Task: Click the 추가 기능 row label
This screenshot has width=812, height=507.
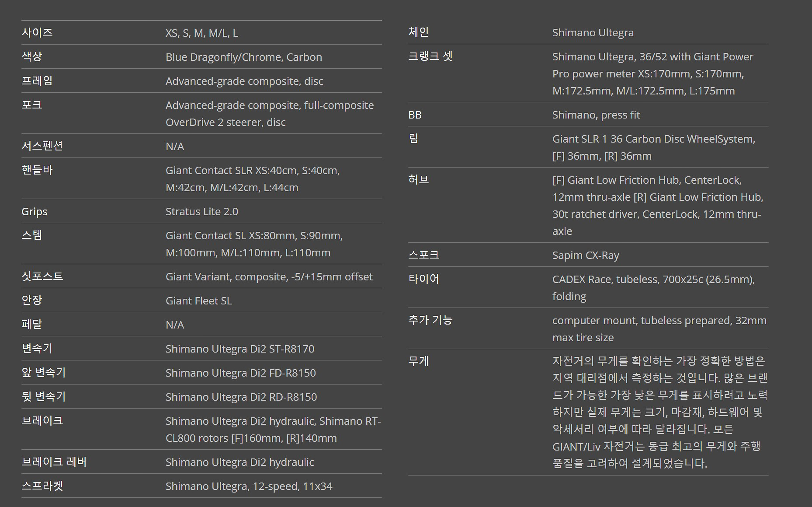Action: pos(430,320)
